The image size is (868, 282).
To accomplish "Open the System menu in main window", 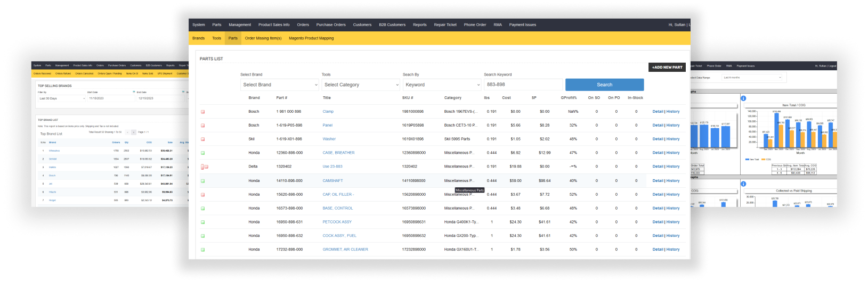I will [199, 24].
